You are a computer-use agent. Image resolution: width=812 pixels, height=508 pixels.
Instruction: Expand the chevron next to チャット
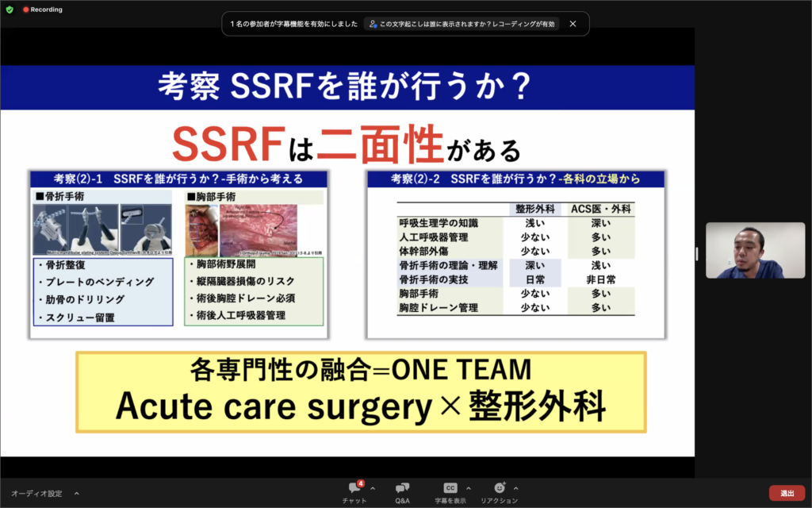click(x=373, y=488)
